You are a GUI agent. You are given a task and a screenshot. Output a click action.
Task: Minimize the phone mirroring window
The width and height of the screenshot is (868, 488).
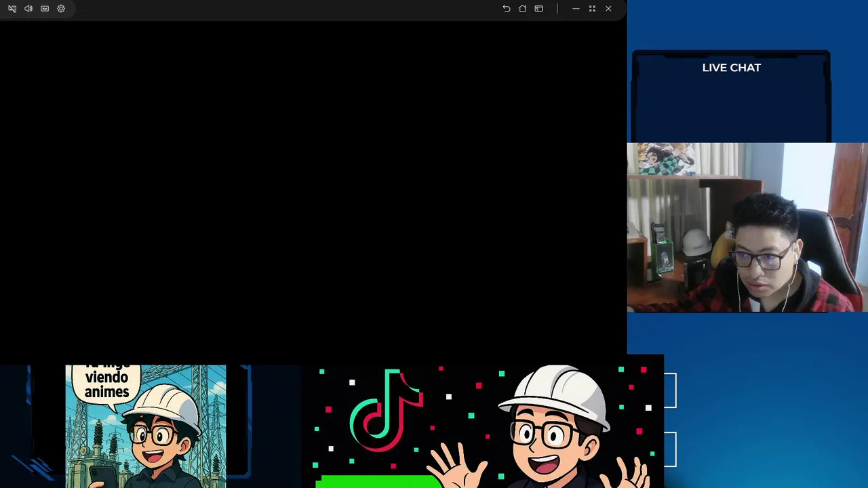tap(576, 9)
